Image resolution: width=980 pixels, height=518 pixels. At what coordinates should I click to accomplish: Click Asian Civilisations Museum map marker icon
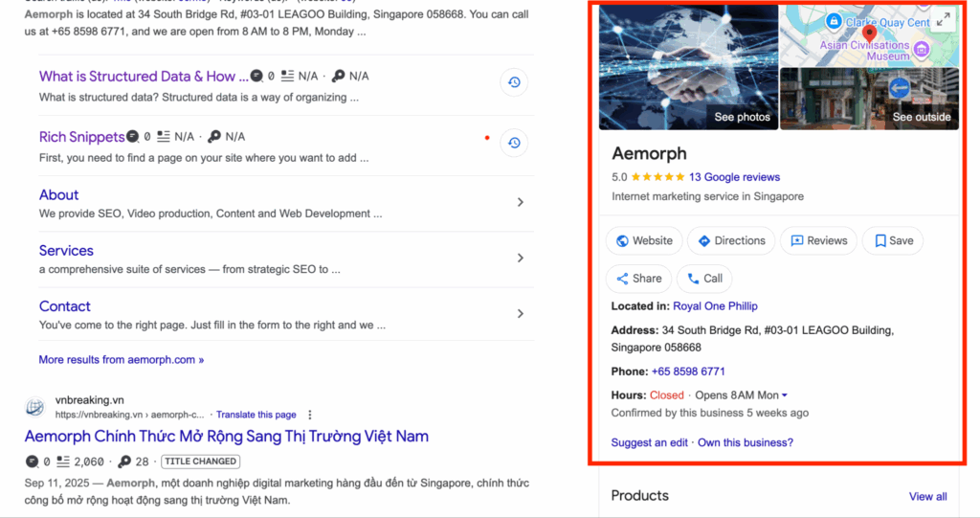tap(921, 50)
